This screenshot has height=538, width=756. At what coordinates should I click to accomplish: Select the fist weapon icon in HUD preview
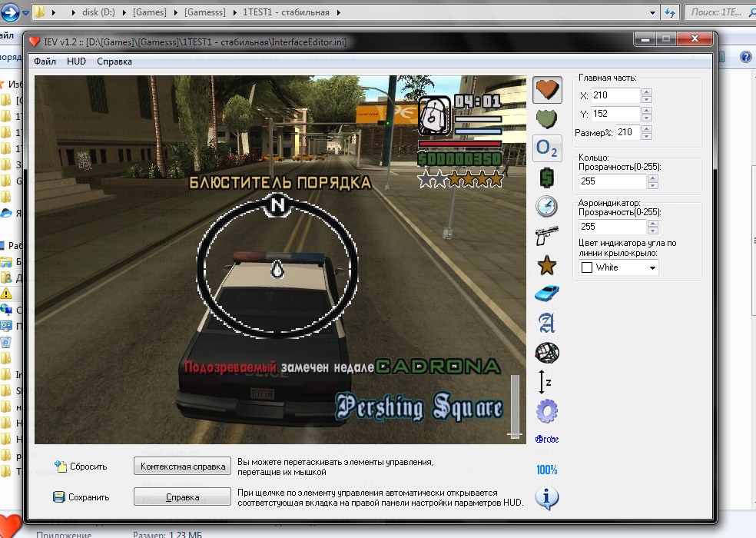click(x=434, y=116)
